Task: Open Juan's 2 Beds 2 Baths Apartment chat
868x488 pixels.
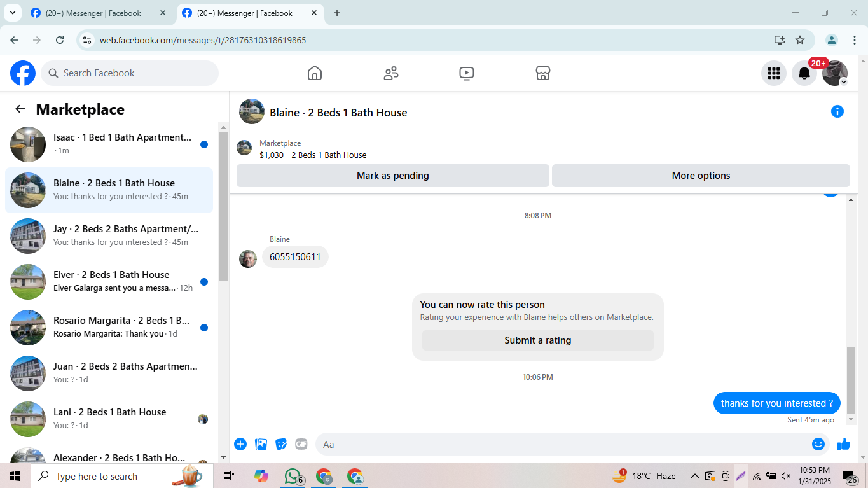Action: (109, 373)
